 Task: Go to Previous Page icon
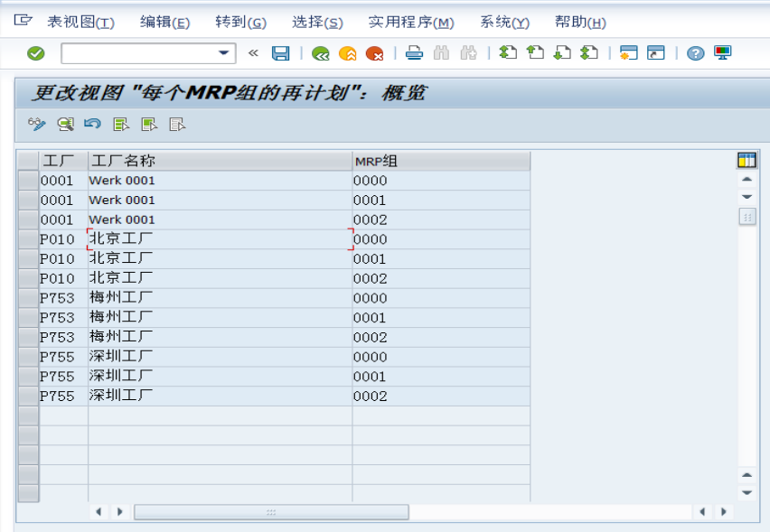click(535, 52)
